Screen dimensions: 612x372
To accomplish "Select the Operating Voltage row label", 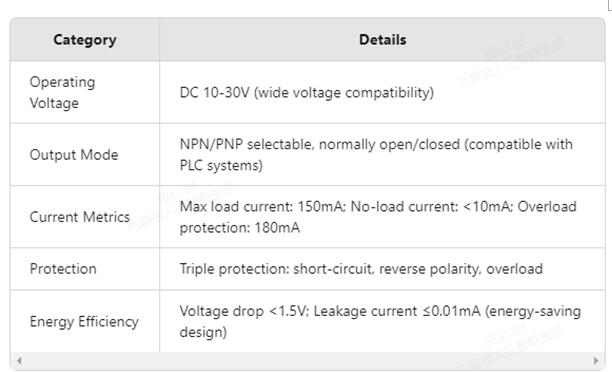I will click(62, 93).
